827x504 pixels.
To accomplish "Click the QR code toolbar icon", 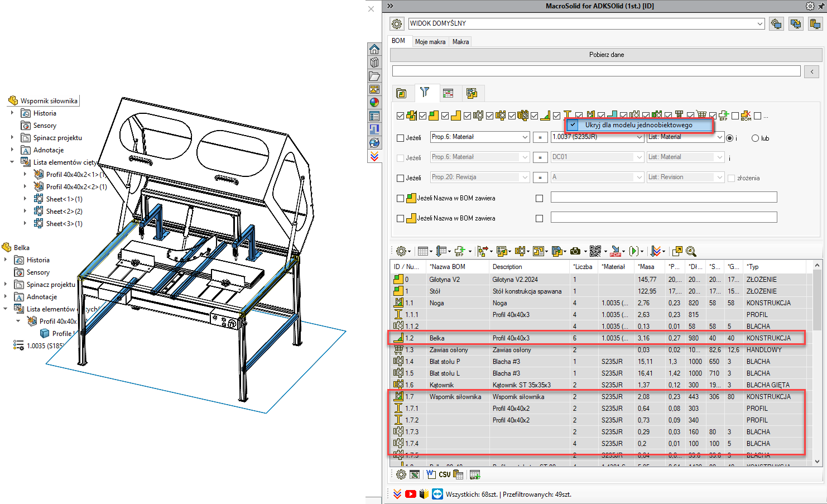I will (595, 251).
